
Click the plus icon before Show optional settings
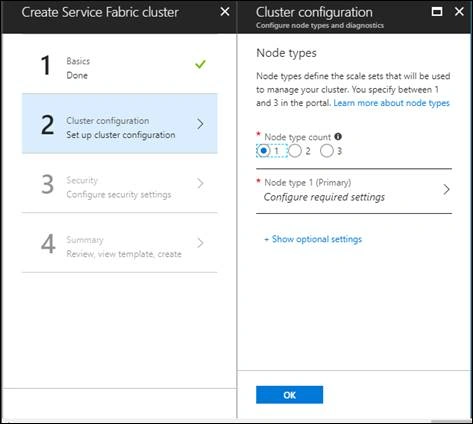pos(266,239)
